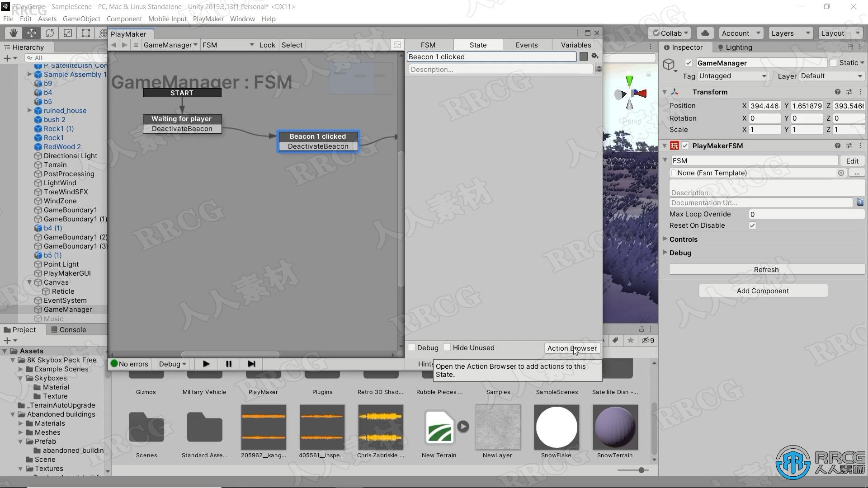868x488 pixels.
Task: Switch to the Lighting tab
Action: (735, 47)
